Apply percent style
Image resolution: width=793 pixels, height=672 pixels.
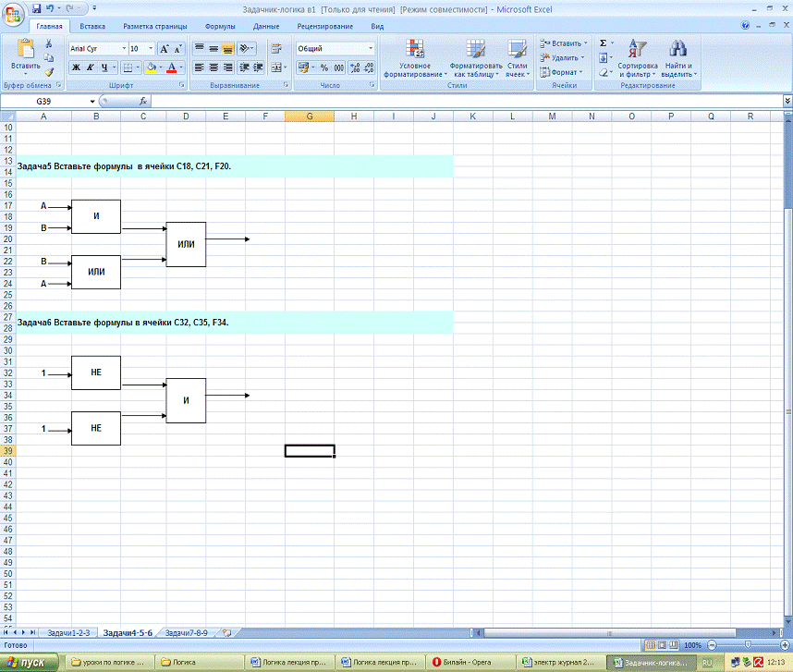click(x=324, y=67)
